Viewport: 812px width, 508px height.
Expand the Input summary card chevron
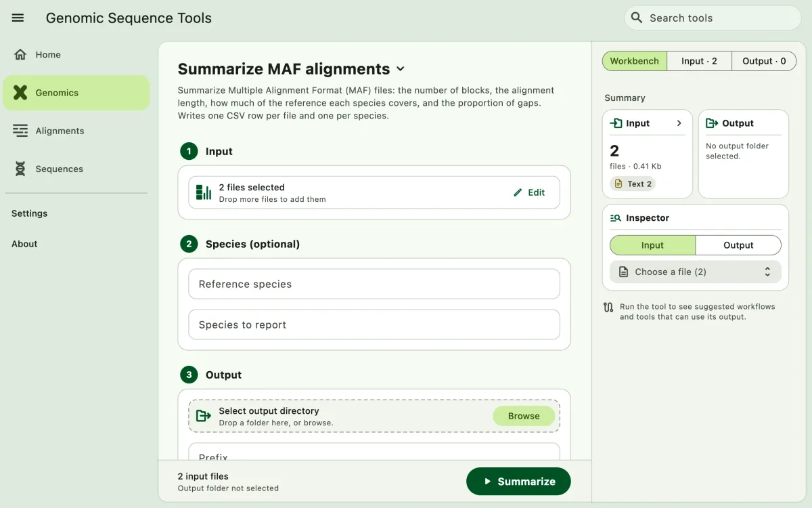click(679, 123)
